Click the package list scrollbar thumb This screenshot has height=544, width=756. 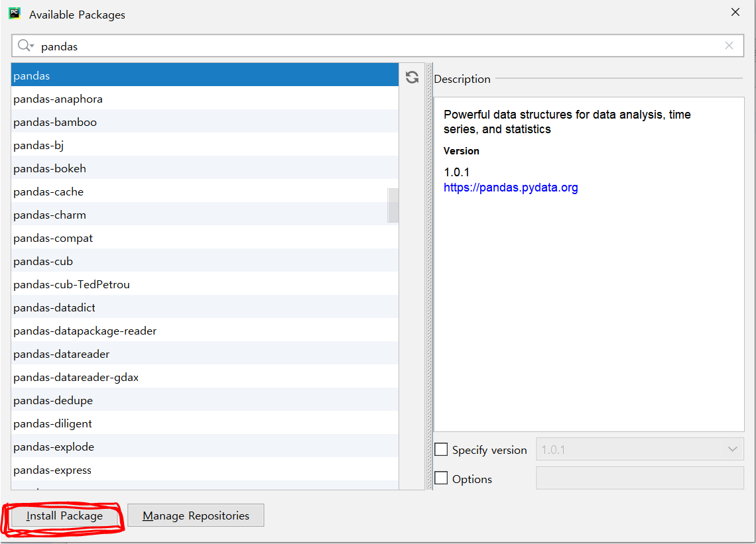393,205
